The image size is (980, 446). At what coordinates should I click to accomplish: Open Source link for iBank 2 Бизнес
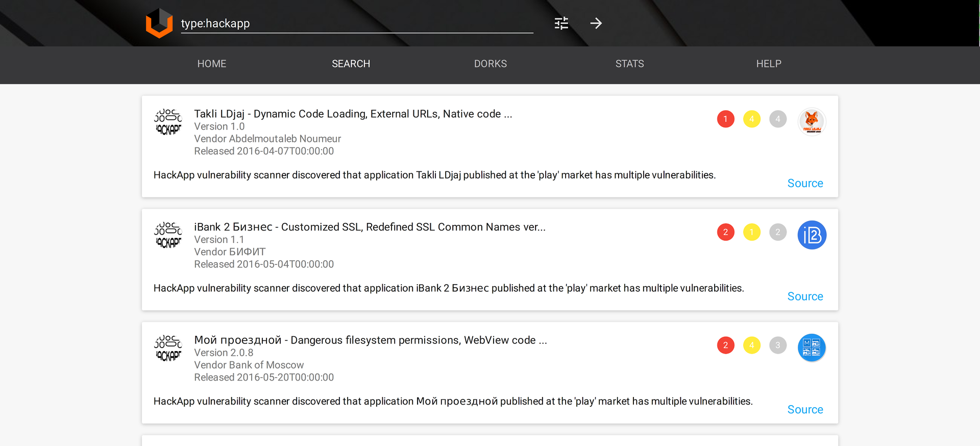pyautogui.click(x=805, y=296)
